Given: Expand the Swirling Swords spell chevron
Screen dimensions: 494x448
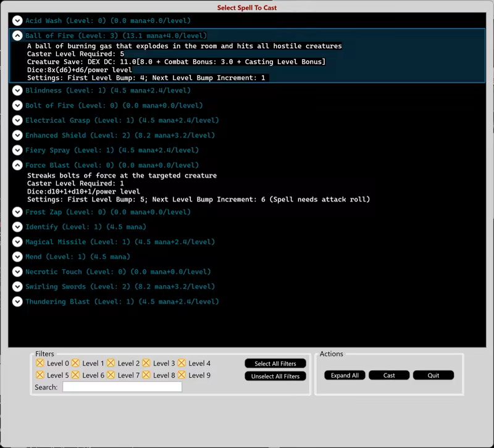Looking at the screenshot, I should (17, 287).
